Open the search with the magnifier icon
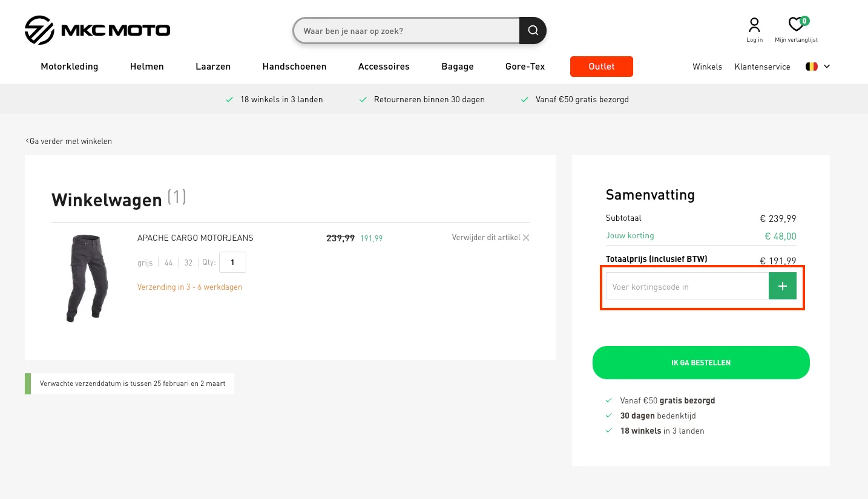 532,30
